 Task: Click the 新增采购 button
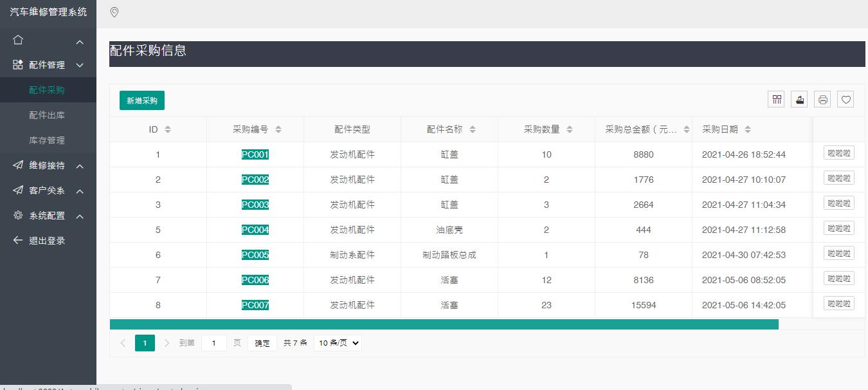pyautogui.click(x=142, y=100)
